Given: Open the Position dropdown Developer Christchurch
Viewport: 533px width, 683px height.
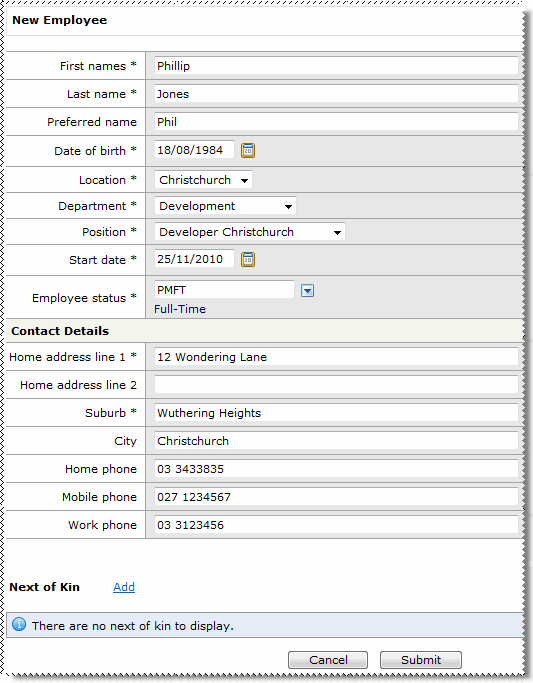Looking at the screenshot, I should pos(250,232).
